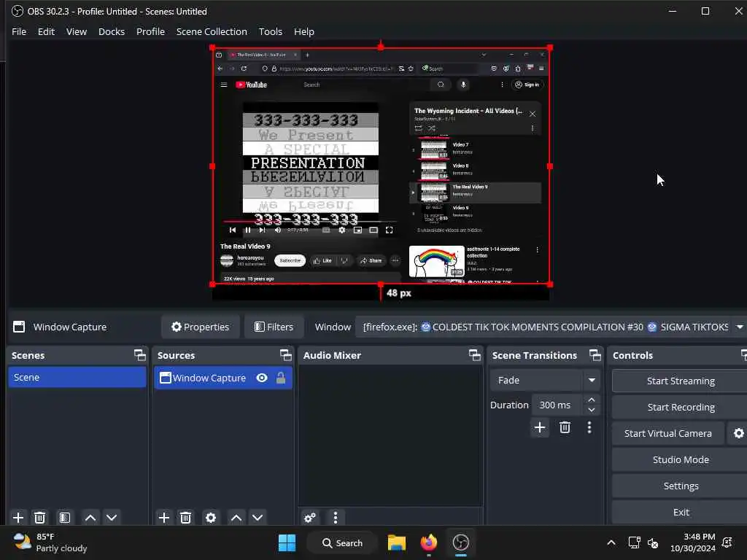Open File Explorer from the taskbar
The image size is (747, 560).
click(397, 542)
